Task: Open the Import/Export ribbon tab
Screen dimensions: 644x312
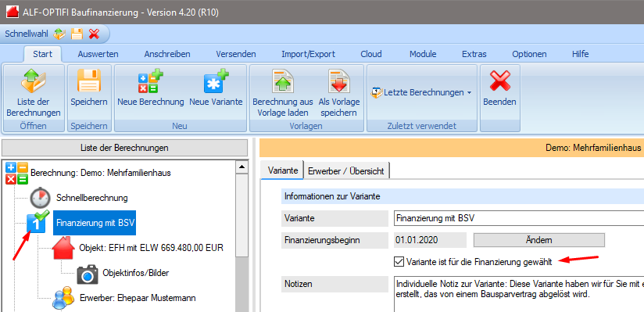Action: point(308,54)
